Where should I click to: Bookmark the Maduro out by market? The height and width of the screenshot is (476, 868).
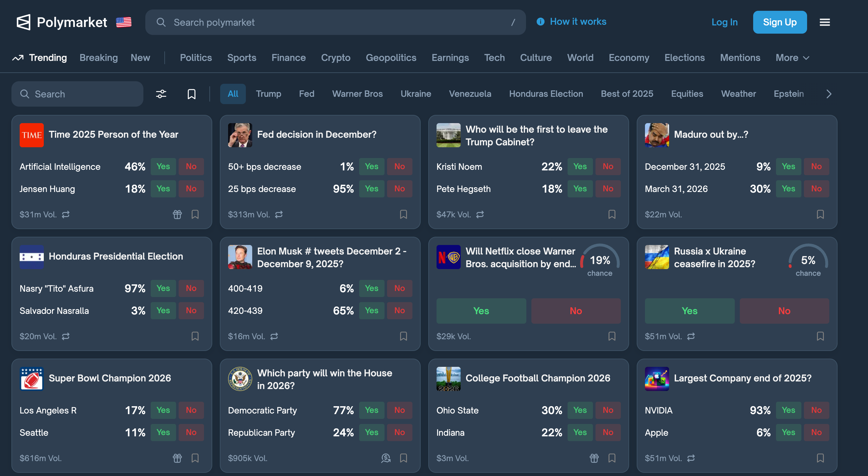[x=820, y=215]
